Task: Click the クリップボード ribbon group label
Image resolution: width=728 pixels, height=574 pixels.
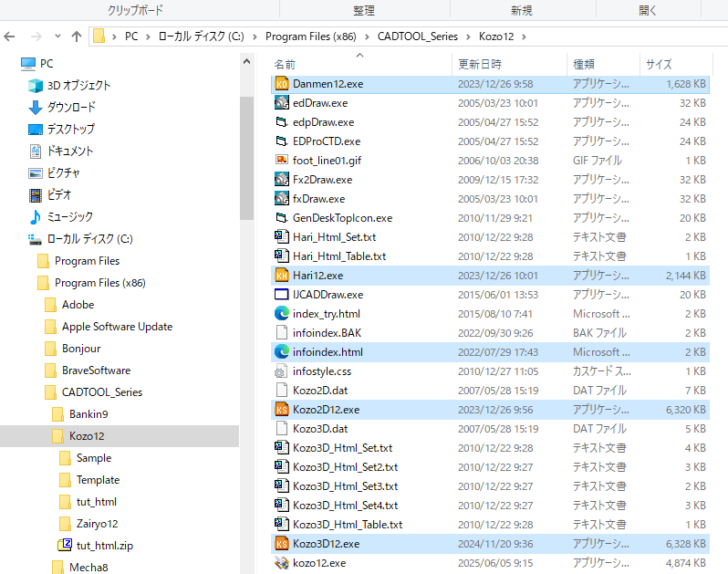Action: 135,10
